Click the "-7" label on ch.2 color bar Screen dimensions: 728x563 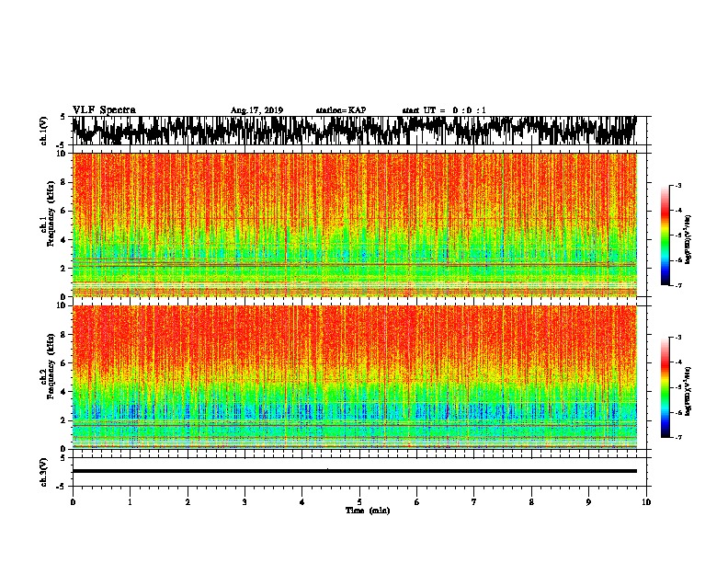coord(678,437)
